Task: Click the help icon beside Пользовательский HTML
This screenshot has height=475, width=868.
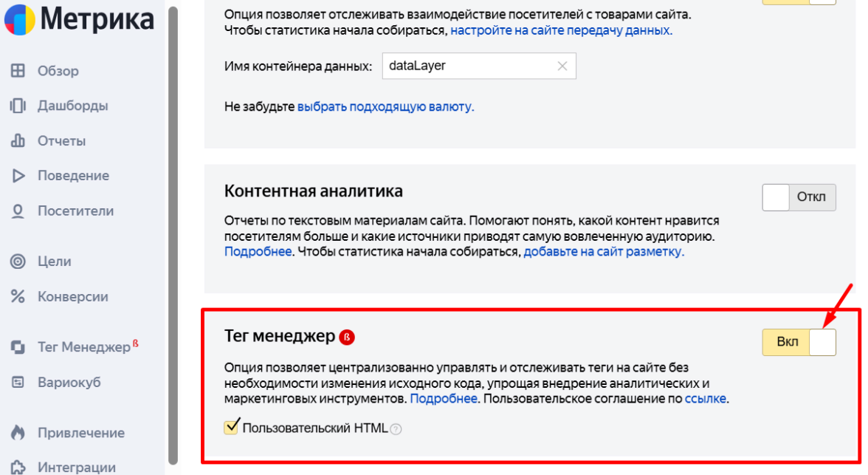Action: coord(396,429)
